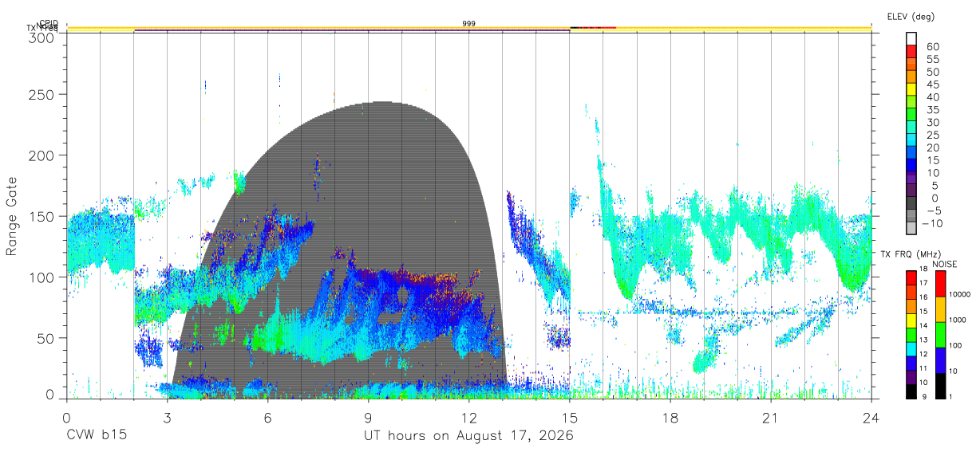Select the 30 label on ELEV scale
Screen dimensions: 980x452
[x=932, y=123]
